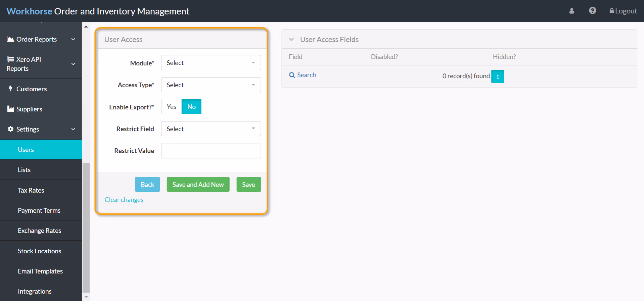Set Enable Export to No
This screenshot has height=301, width=644.
point(191,107)
